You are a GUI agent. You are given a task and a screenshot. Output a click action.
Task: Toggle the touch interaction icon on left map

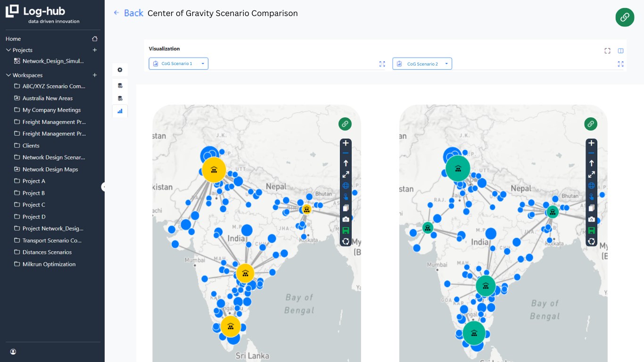click(x=346, y=197)
